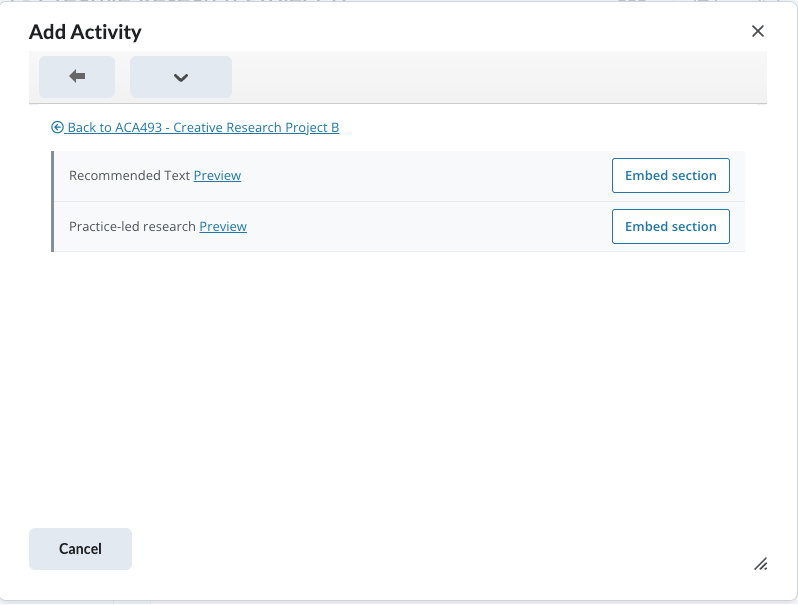Expand the chevron dropdown in the toolbar
The height and width of the screenshot is (605, 798).
pos(181,77)
